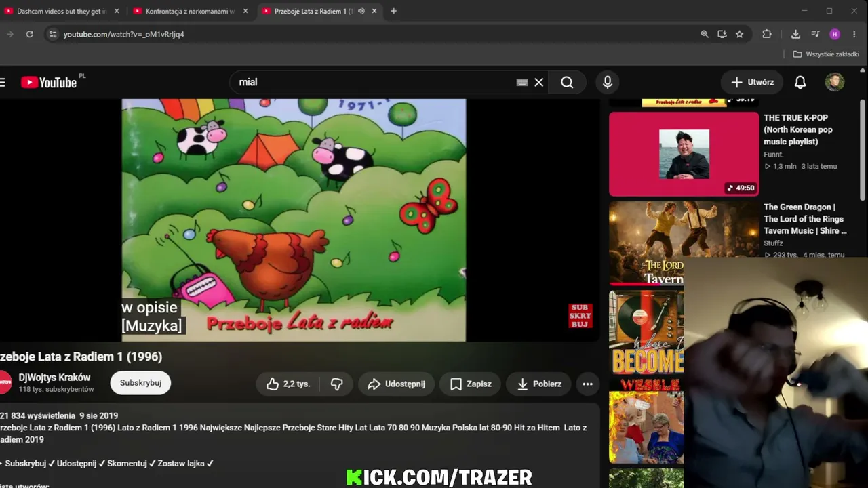Click the install app icon in address bar

pos(722,34)
